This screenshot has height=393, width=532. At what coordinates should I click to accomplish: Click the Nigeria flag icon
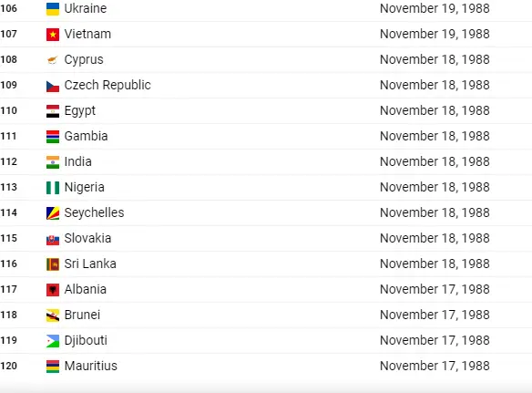point(53,188)
